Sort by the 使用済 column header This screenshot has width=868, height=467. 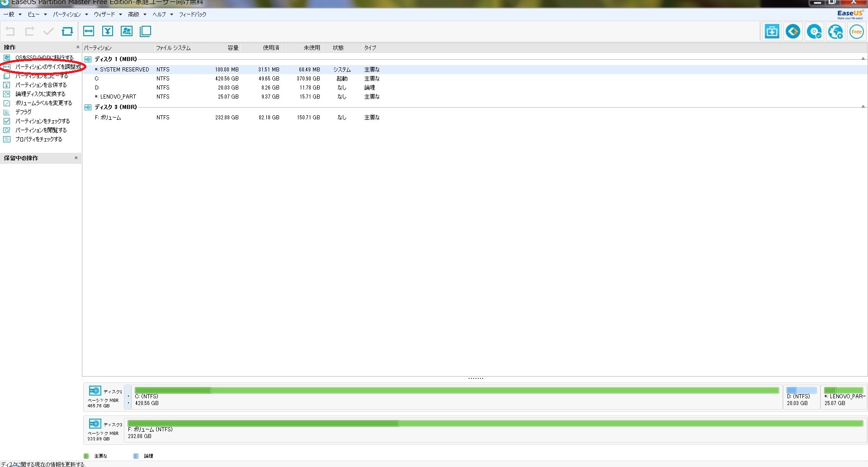coord(261,48)
